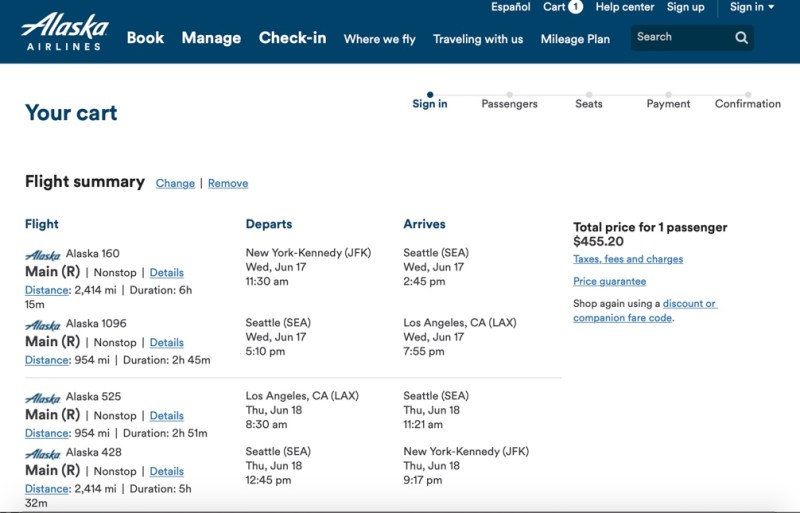Select the Confirmation progress step
The height and width of the screenshot is (513, 800).
747,101
